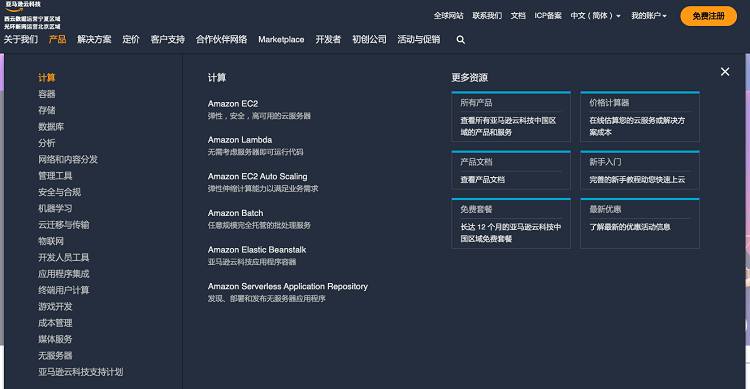Open the 联系我们 link
The height and width of the screenshot is (389, 750).
pyautogui.click(x=487, y=16)
